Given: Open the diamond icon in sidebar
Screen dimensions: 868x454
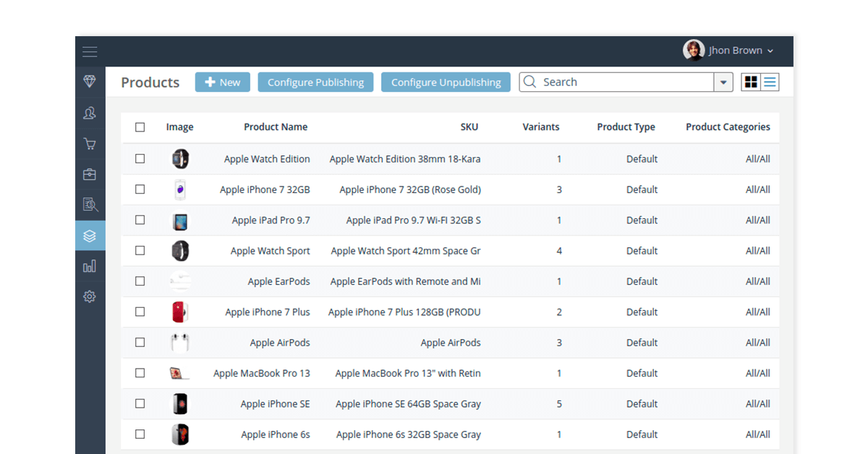Looking at the screenshot, I should click(x=90, y=82).
